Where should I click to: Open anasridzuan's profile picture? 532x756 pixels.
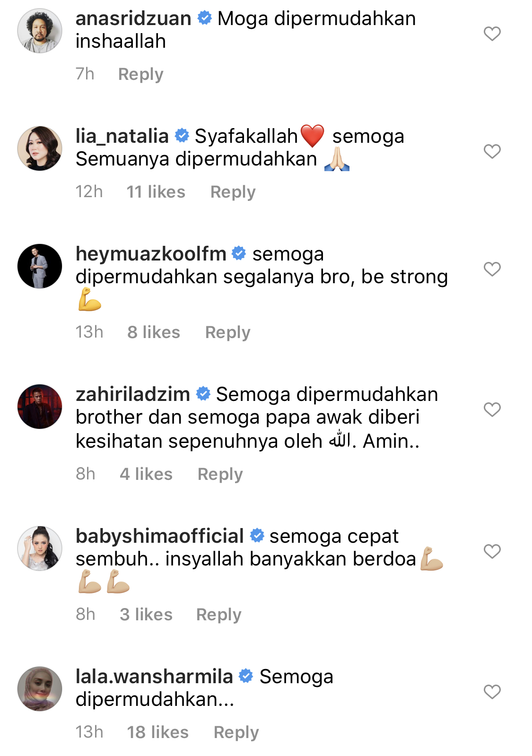(x=40, y=31)
